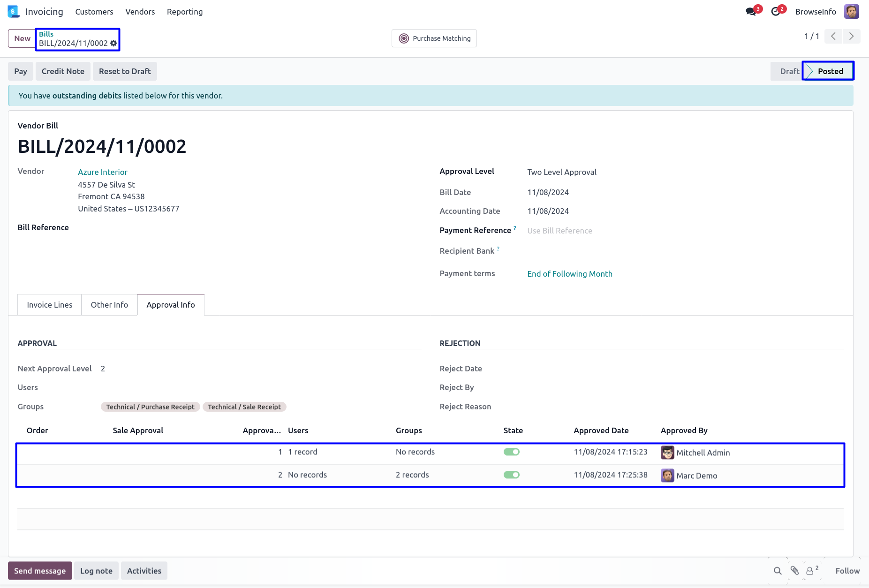Image resolution: width=869 pixels, height=588 pixels.
Task: Show followers list icon
Action: (811, 571)
